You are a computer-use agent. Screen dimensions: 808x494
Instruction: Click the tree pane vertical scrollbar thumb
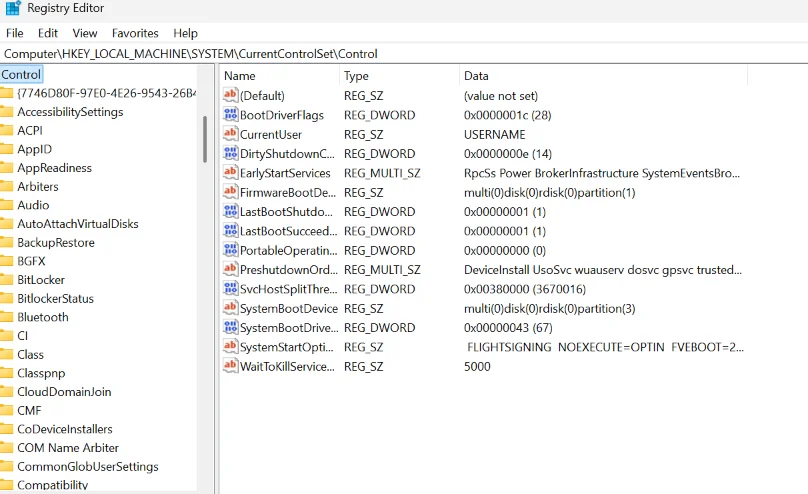(x=205, y=139)
